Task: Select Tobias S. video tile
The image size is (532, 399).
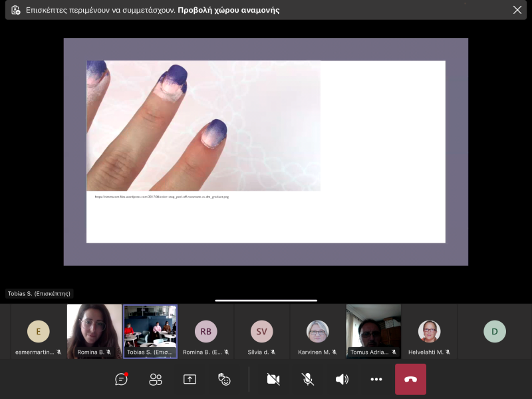Action: 150,331
